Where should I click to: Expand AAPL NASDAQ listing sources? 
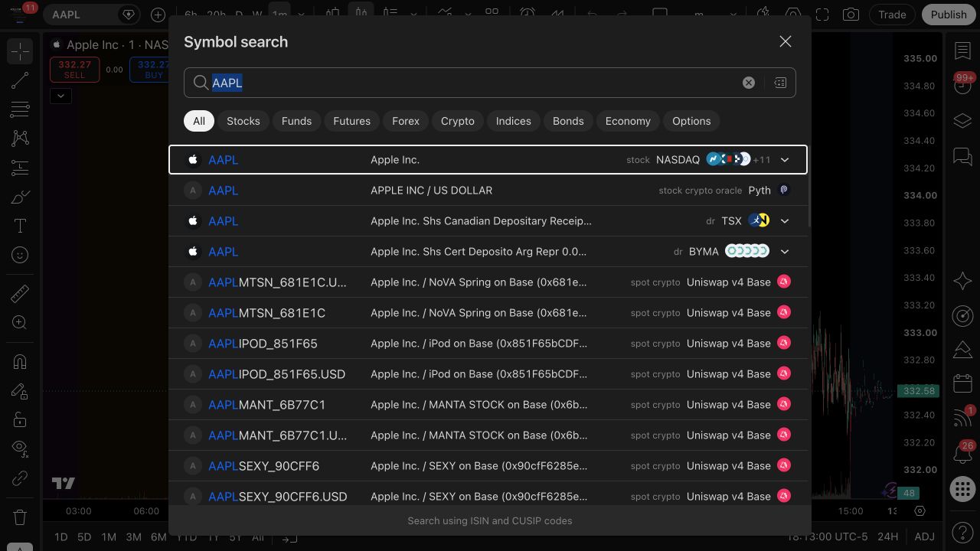(x=785, y=160)
